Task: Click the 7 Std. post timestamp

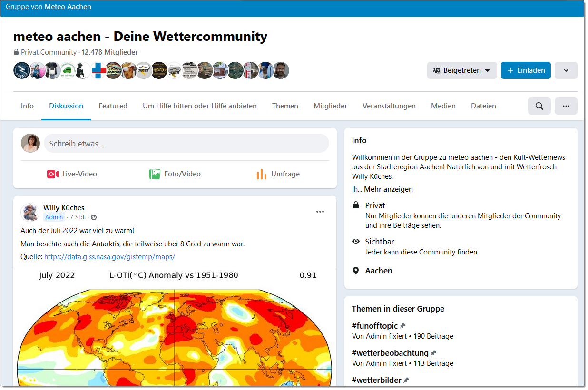Action: pos(78,217)
